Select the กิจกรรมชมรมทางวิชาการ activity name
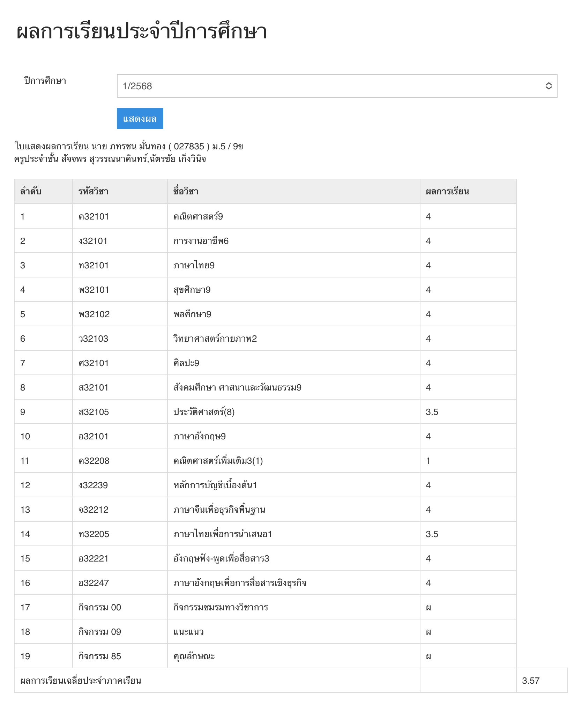The image size is (582, 728). click(x=221, y=607)
